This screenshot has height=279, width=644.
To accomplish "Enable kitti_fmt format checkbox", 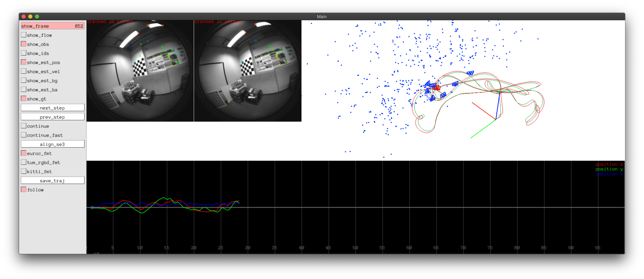I will point(24,172).
